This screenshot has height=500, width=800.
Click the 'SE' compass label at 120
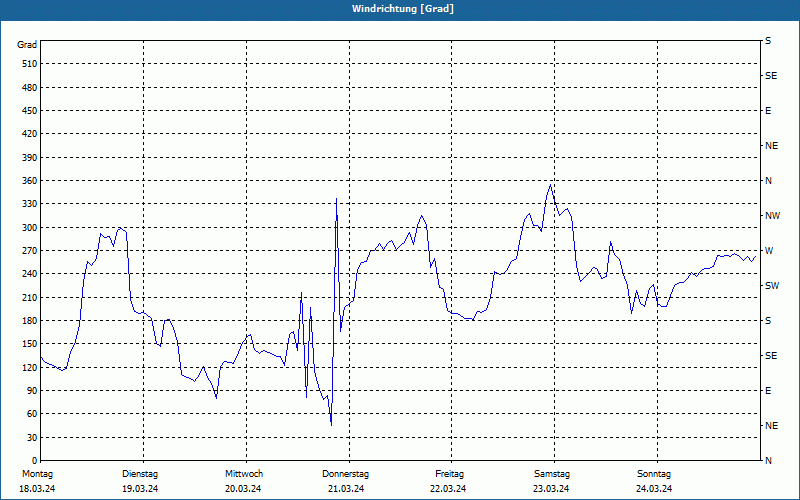pyautogui.click(x=771, y=356)
